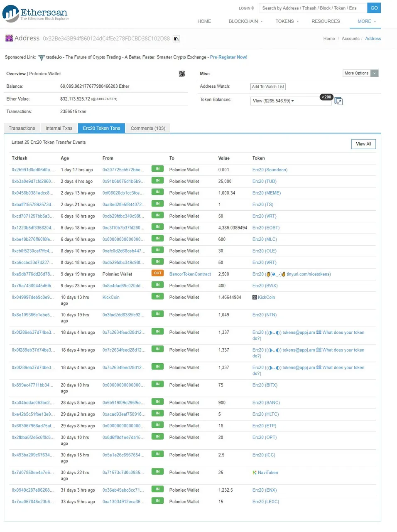Image resolution: width=397 pixels, height=532 pixels.
Task: Open sender address 0x71573c7d0c0935
Action: [124, 473]
